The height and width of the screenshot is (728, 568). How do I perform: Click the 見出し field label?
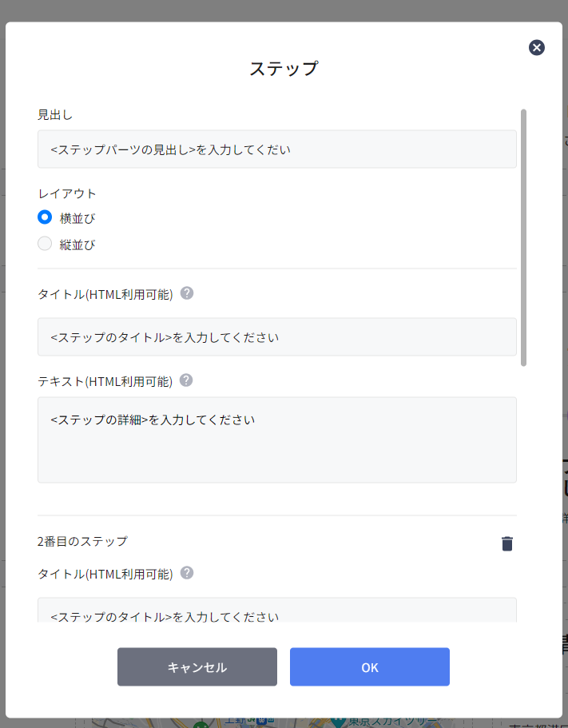tap(55, 115)
